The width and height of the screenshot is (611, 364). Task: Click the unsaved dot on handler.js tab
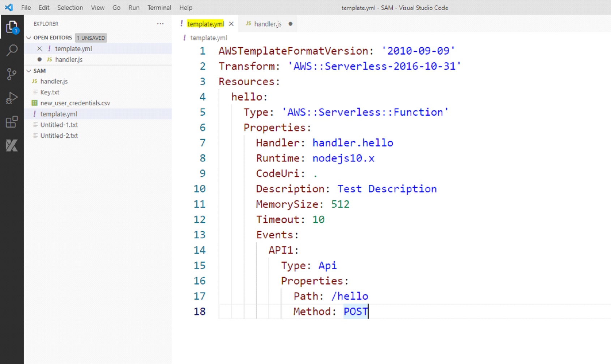click(x=290, y=24)
